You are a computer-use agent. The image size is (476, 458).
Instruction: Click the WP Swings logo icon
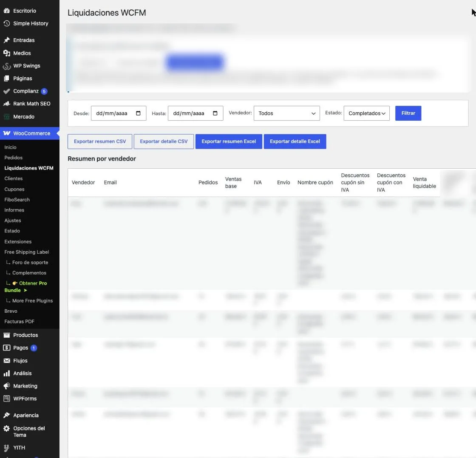tap(7, 66)
